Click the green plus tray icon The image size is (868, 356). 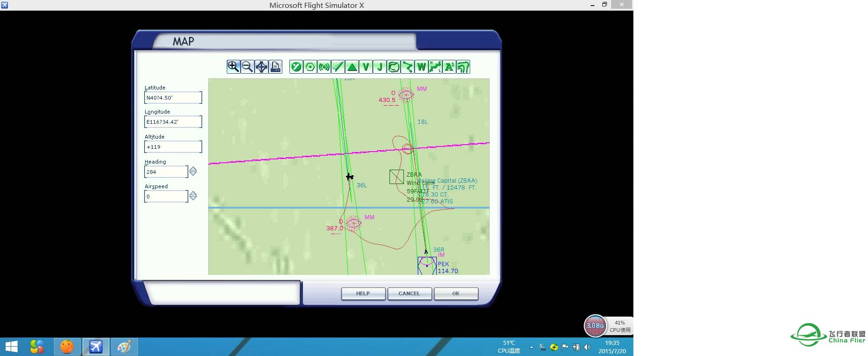click(554, 347)
